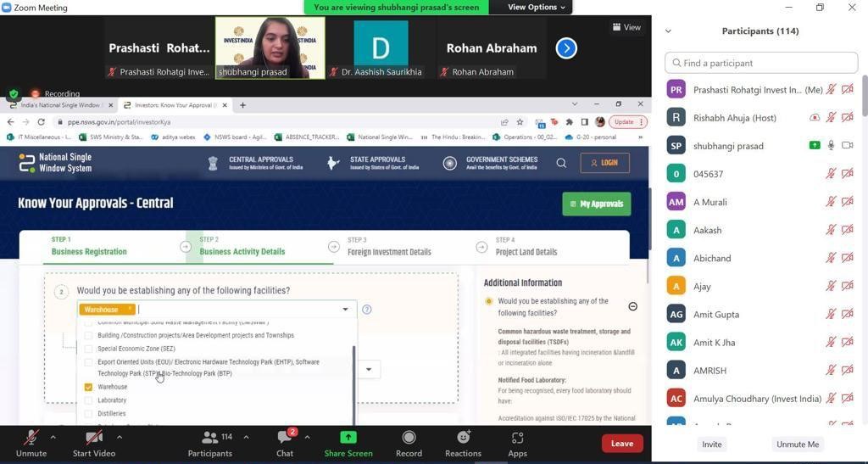Click the facilities dropdown list scrollbar
868x464 pixels.
click(353, 385)
